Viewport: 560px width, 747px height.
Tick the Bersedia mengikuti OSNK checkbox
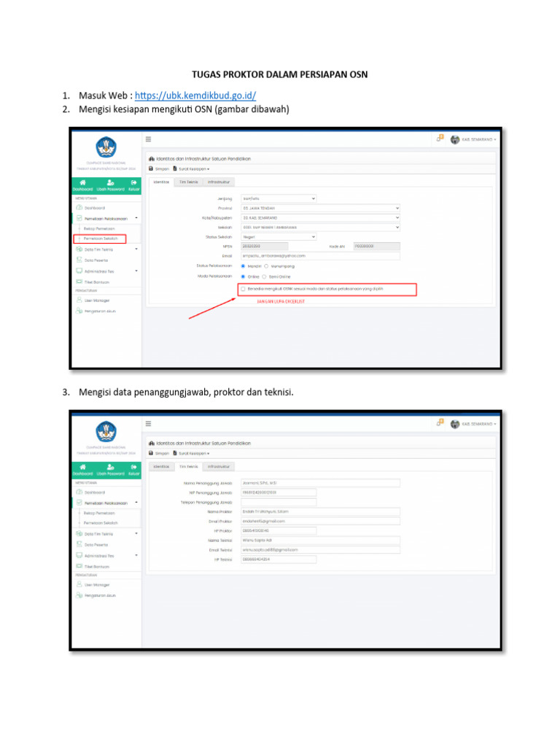243,289
